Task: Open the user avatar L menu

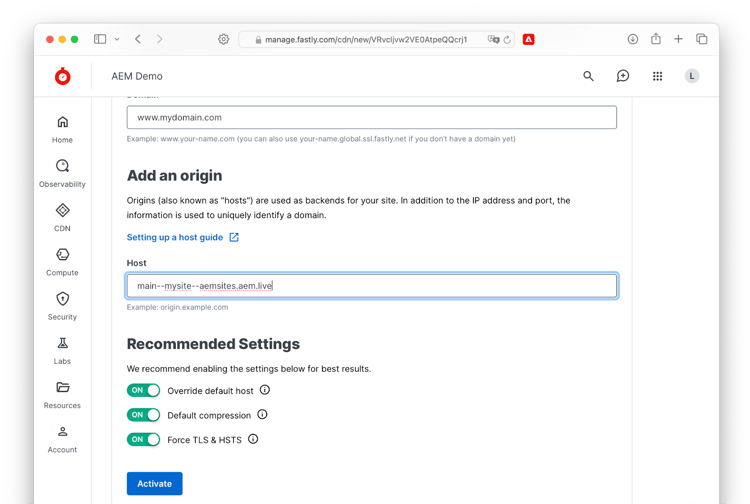Action: [692, 76]
